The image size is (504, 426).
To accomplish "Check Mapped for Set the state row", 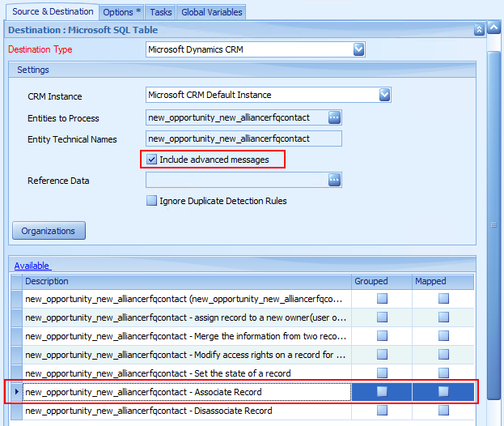I will tap(443, 373).
